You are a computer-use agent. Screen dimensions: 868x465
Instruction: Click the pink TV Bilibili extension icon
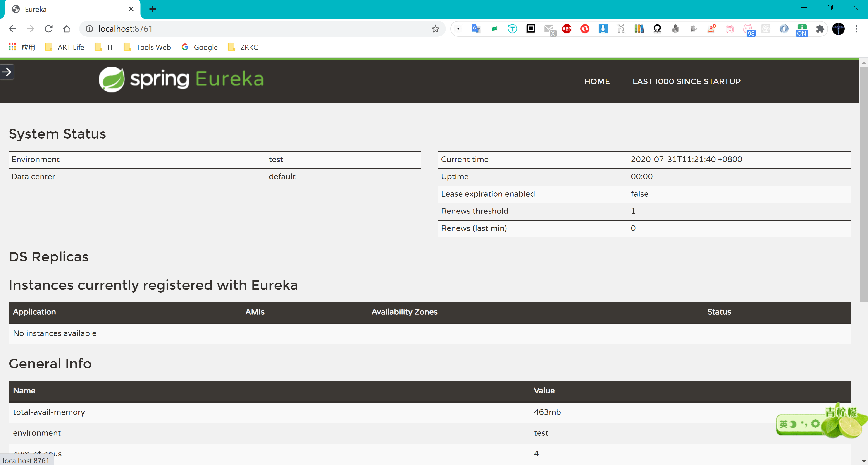click(730, 29)
